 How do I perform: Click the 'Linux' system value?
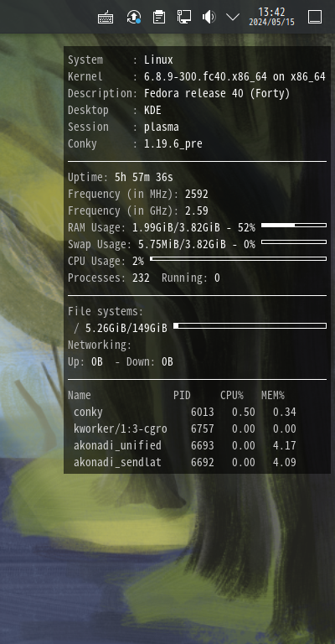158,60
